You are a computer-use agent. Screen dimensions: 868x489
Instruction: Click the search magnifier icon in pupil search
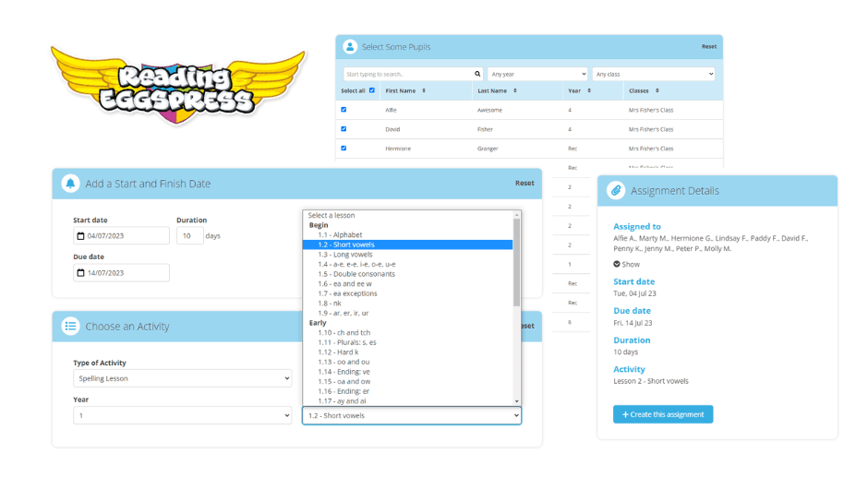(477, 74)
